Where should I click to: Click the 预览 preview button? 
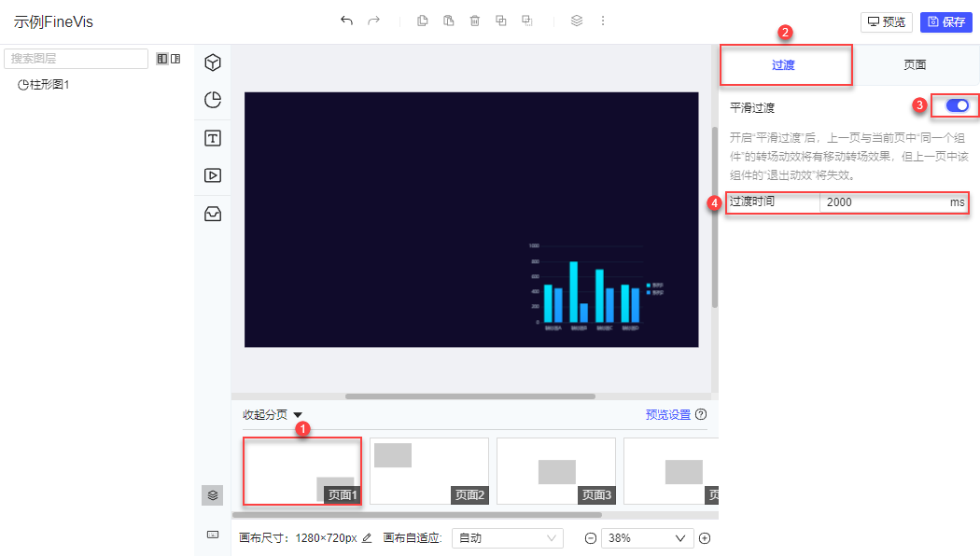(x=887, y=21)
